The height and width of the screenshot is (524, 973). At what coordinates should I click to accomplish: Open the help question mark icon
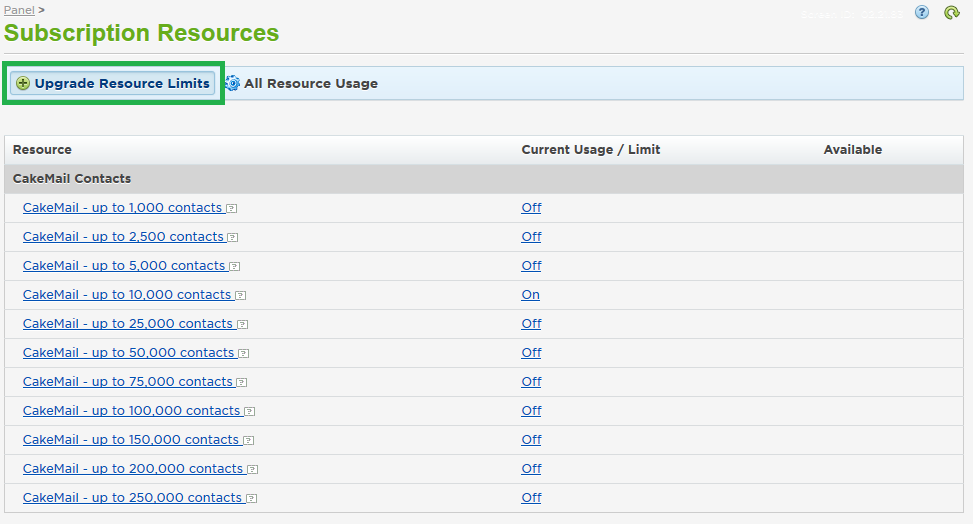(922, 12)
